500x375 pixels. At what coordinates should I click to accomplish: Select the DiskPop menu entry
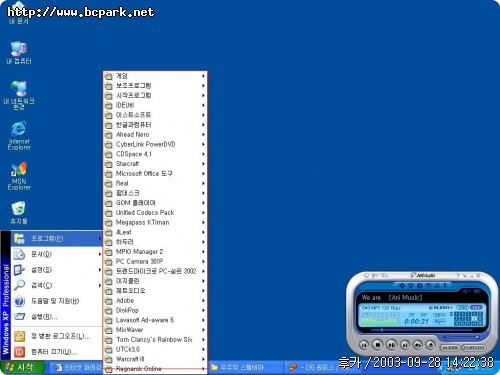coord(155,310)
